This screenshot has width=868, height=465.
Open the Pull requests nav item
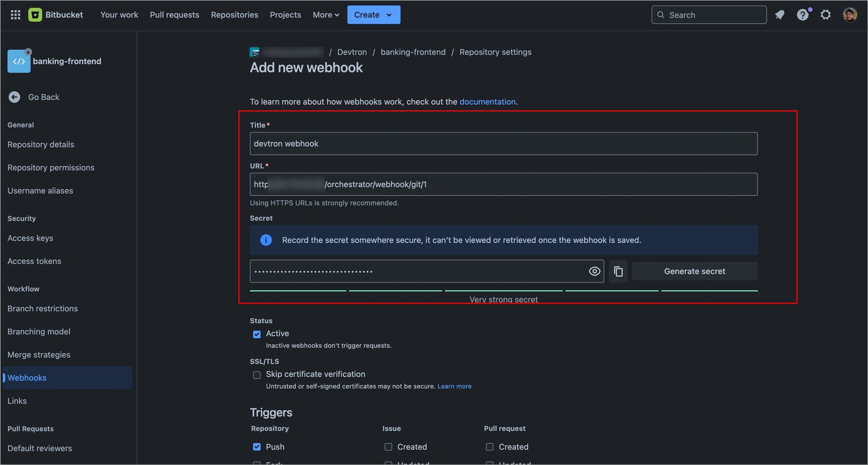174,15
